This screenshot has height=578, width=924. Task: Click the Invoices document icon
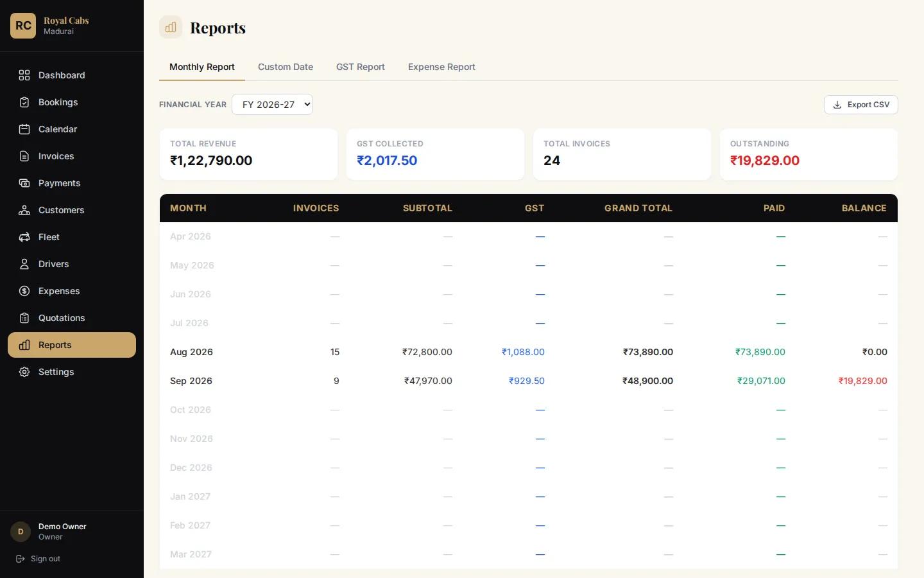pyautogui.click(x=24, y=156)
